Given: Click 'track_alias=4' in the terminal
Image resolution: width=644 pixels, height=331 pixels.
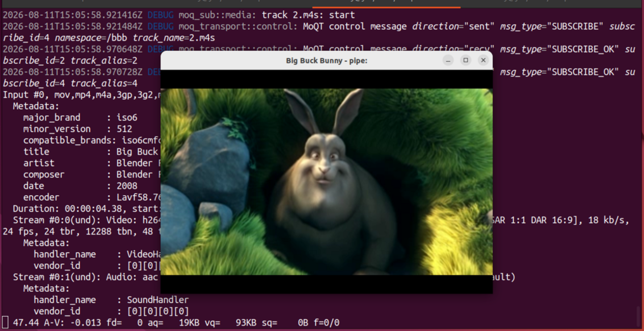Looking at the screenshot, I should tap(104, 83).
